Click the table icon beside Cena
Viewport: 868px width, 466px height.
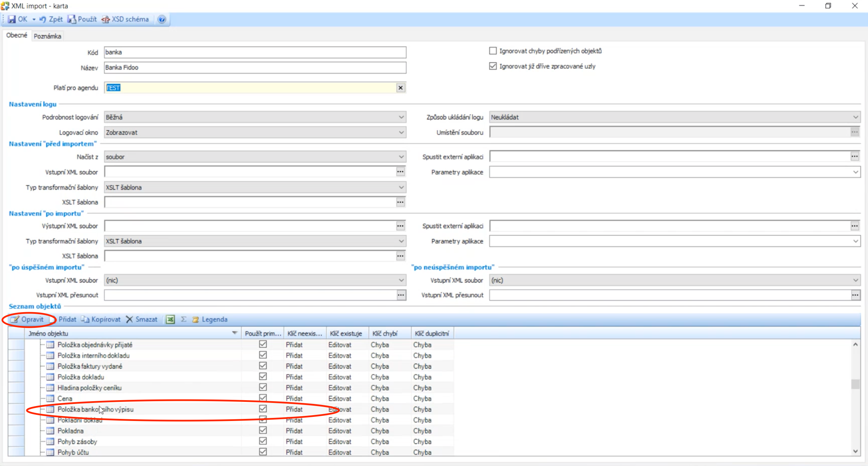click(x=50, y=398)
